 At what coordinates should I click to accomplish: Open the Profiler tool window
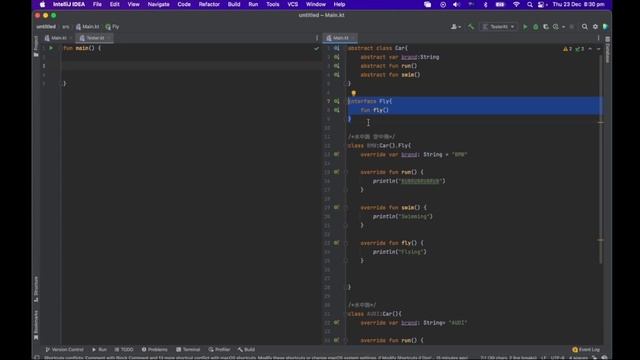[x=219, y=350]
